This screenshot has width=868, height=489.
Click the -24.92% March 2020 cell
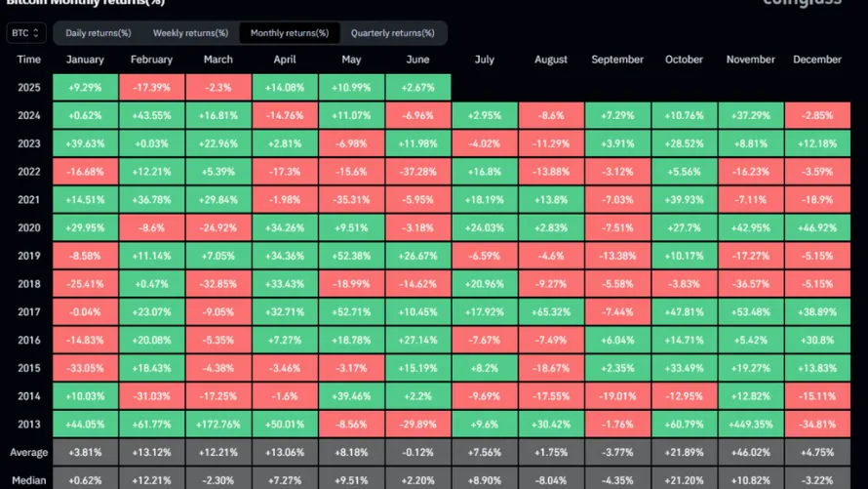pos(218,228)
